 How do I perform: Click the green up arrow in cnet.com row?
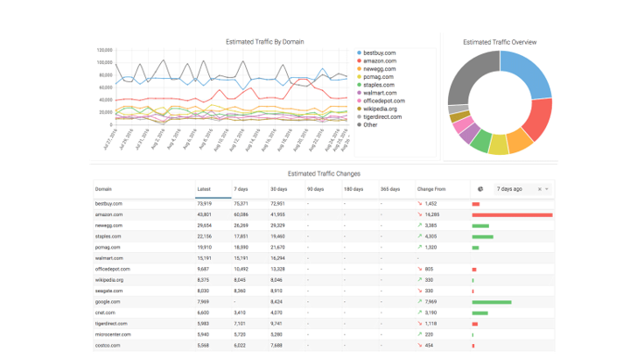click(x=420, y=312)
